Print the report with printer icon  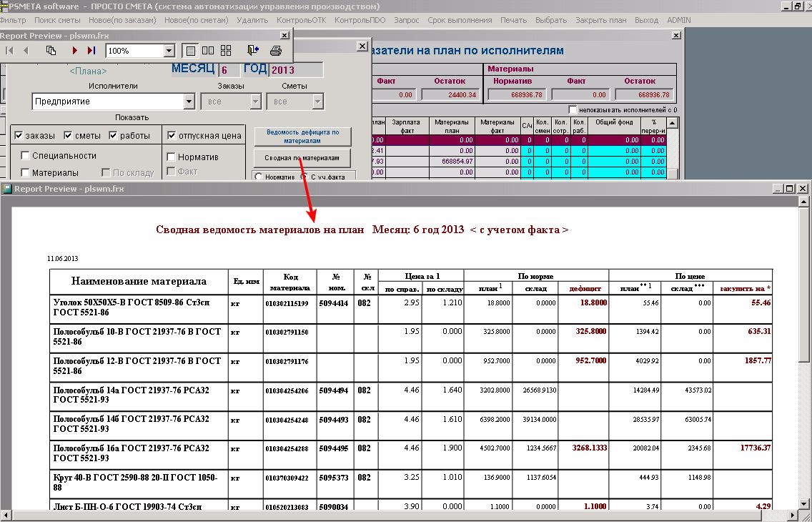(276, 51)
